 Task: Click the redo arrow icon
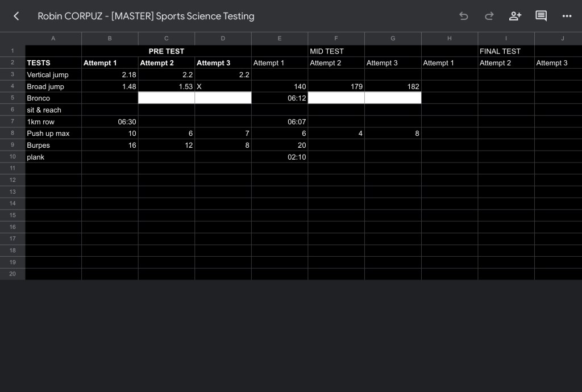489,16
